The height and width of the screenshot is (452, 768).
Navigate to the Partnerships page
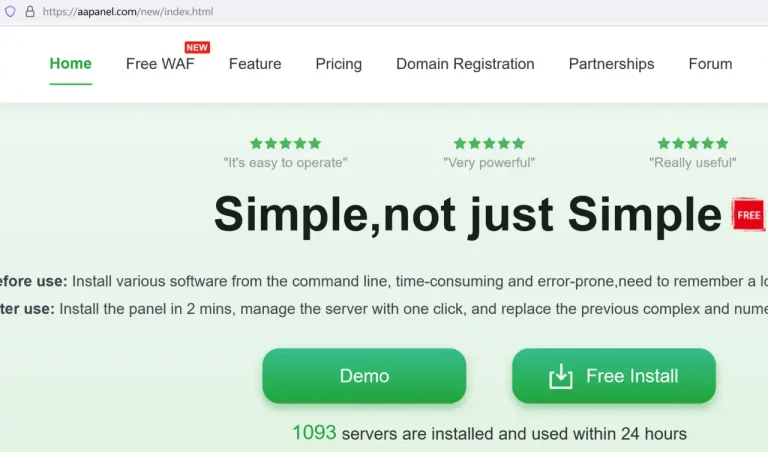point(611,64)
